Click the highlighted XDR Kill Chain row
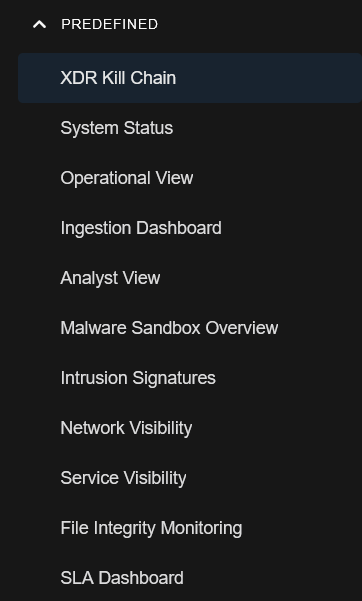The image size is (362, 601). 190,78
